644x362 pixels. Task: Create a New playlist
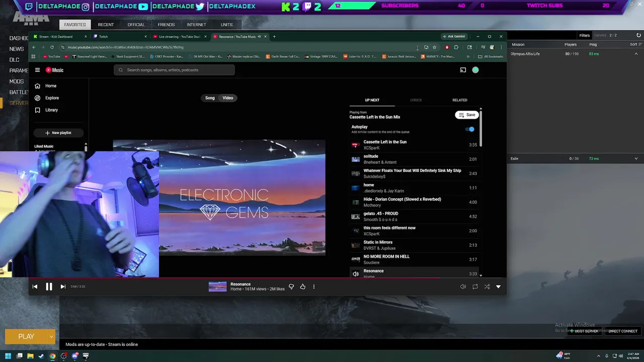pyautogui.click(x=58, y=133)
